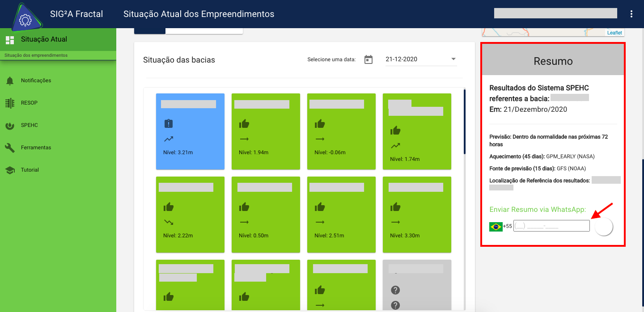Click the steady arrow icon in the 3.30m card
The height and width of the screenshot is (312, 644).
pyautogui.click(x=395, y=222)
